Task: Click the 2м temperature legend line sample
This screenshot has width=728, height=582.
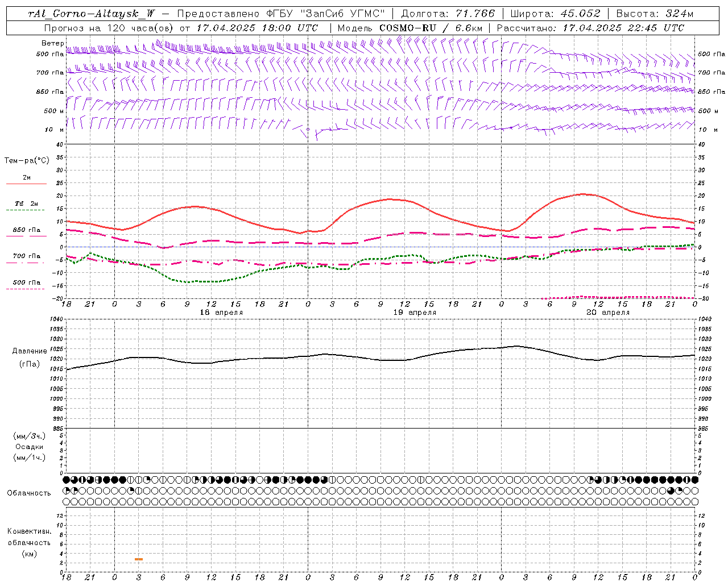Action: (x=26, y=184)
